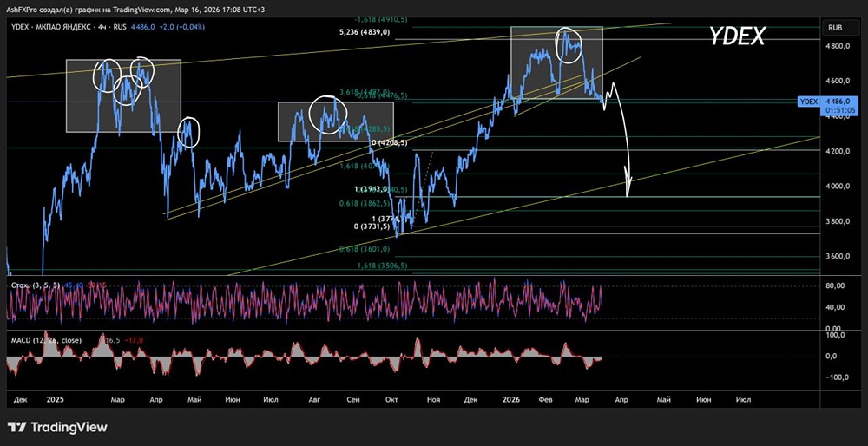Click the TradingView logo
This screenshot has width=868, height=446.
pyautogui.click(x=57, y=427)
